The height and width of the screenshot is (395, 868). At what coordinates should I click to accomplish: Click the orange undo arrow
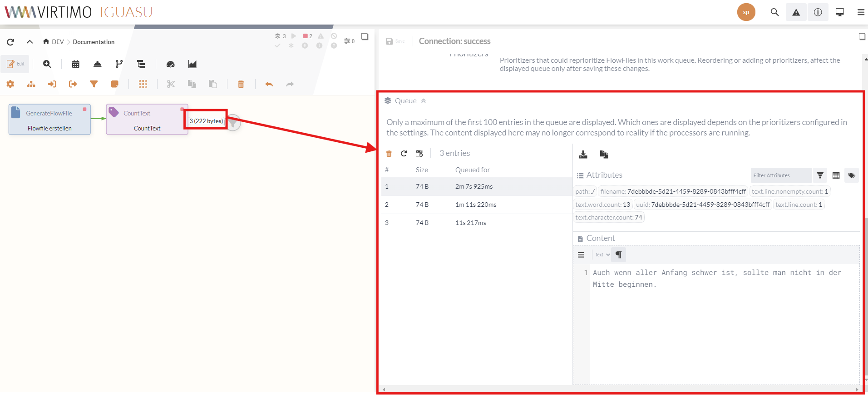[x=269, y=84]
